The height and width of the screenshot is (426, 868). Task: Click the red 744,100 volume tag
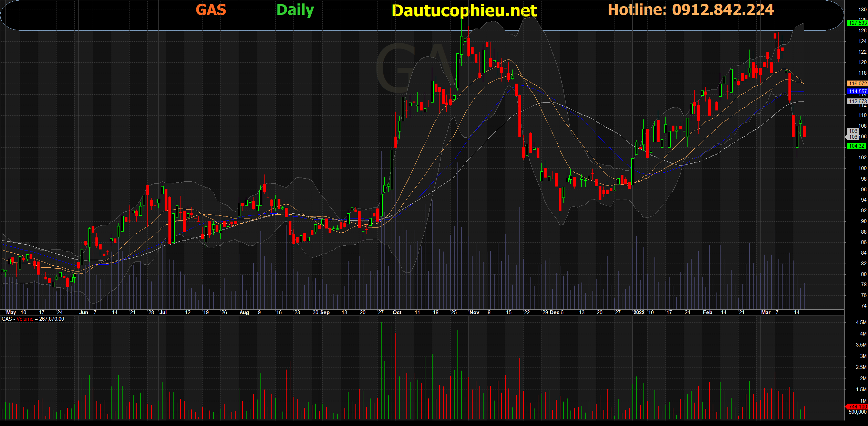[857, 407]
